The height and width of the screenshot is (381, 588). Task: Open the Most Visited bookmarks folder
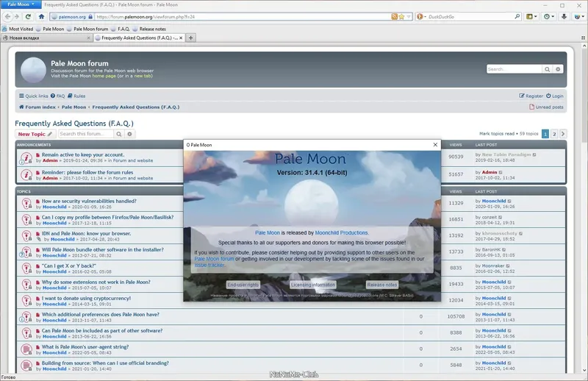17,29
